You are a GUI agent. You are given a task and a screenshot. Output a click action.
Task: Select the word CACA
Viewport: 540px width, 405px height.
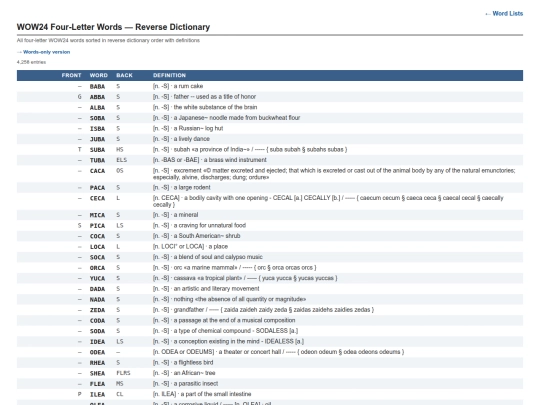coord(97,171)
